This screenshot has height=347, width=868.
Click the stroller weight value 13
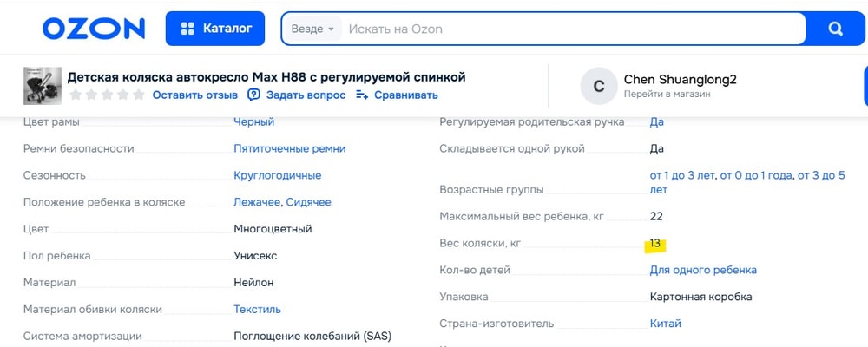(x=655, y=243)
